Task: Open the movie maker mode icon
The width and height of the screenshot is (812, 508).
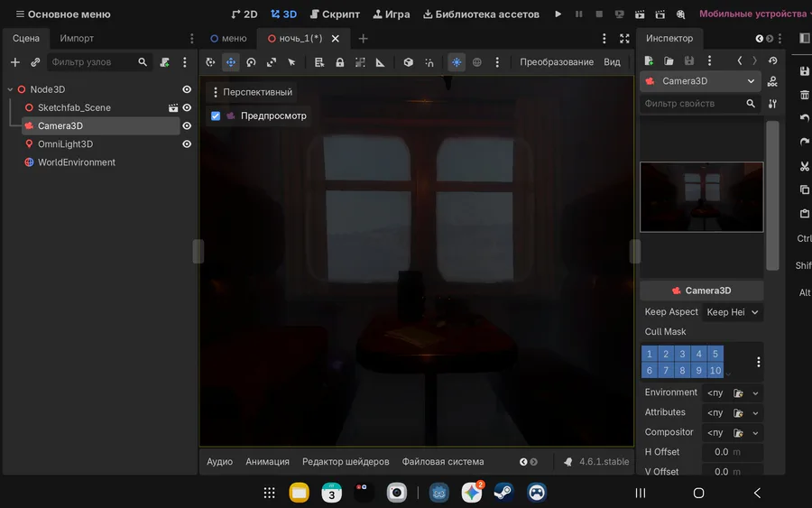Action: coord(680,14)
